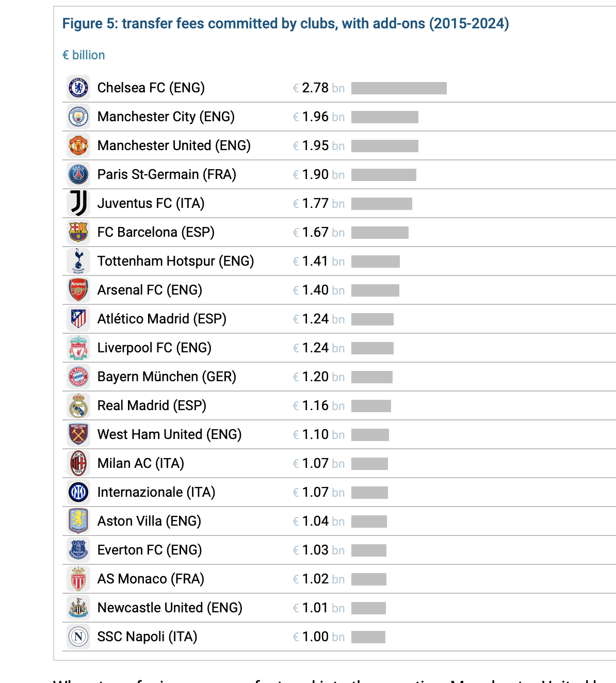Click the Bayern München logo
Viewport: 616px width, 683px height.
click(x=78, y=377)
